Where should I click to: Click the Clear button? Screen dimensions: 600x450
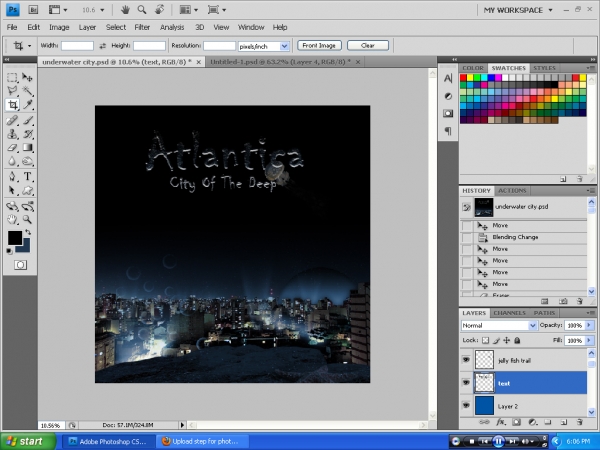[x=368, y=46]
